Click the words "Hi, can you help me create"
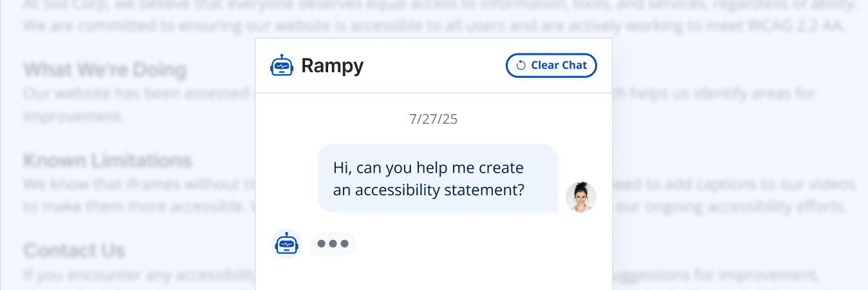868x290 pixels. (429, 168)
